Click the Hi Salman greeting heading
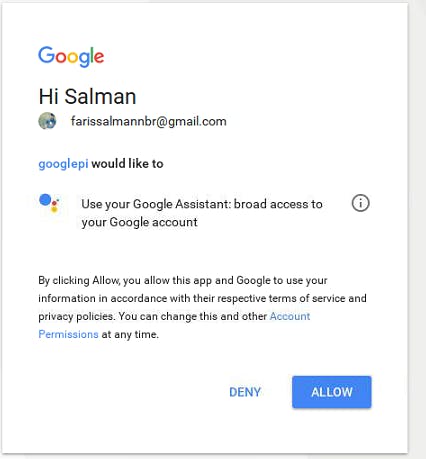Screen dimensions: 426x459 tap(87, 97)
